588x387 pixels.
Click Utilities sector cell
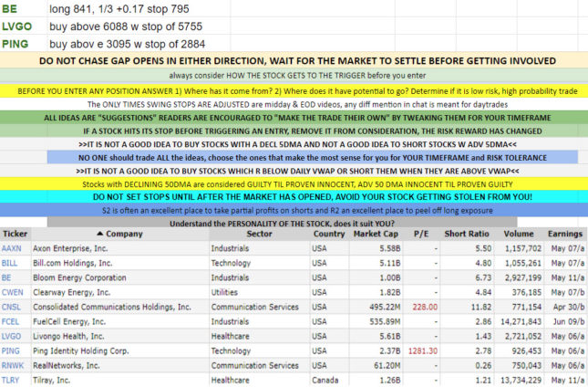pyautogui.click(x=260, y=292)
